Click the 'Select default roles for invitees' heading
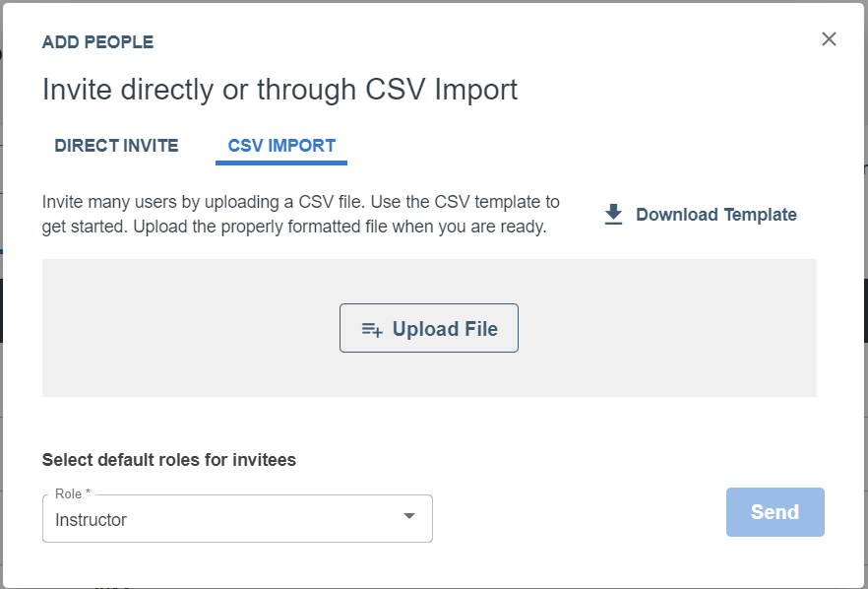The width and height of the screenshot is (868, 589). coord(169,460)
